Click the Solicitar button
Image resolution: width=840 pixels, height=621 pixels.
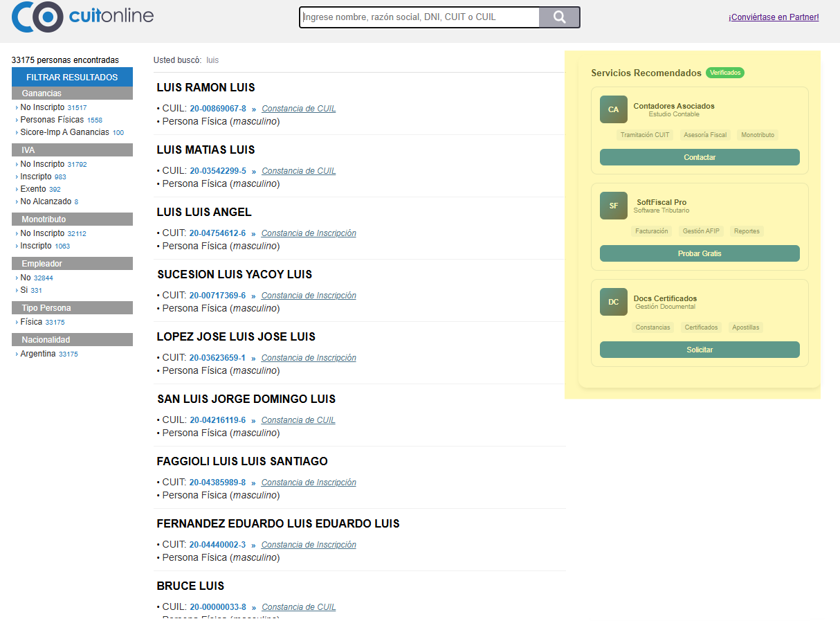pos(699,350)
